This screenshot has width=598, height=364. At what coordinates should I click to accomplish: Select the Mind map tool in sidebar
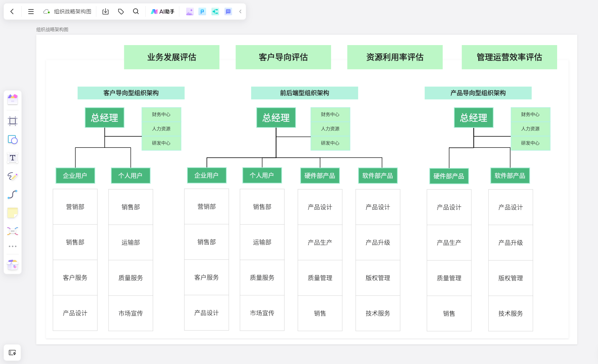tap(13, 231)
